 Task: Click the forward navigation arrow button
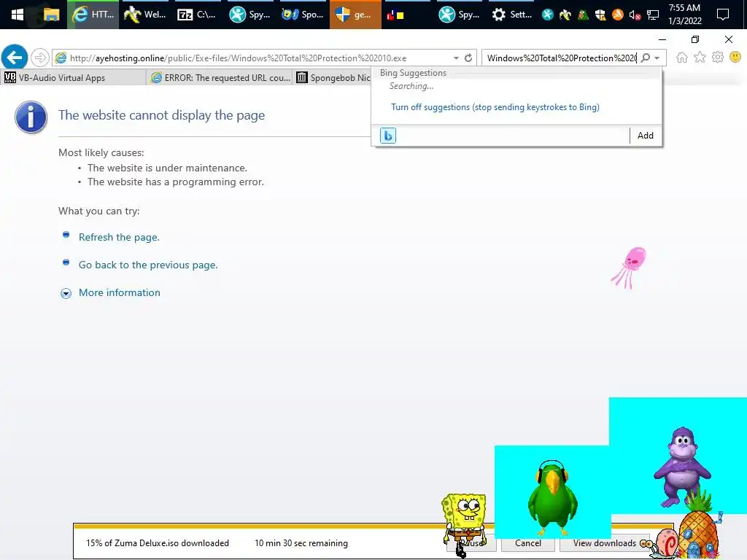point(40,58)
